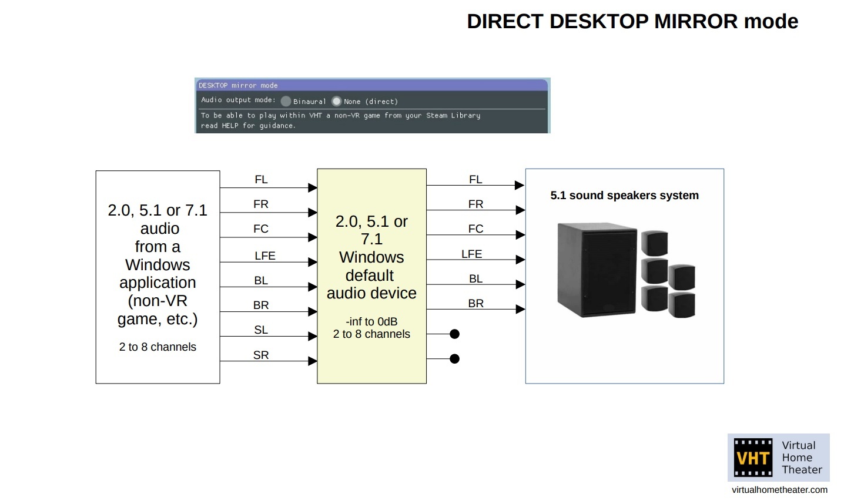This screenshot has height=504, width=844.
Task: Click the SL input channel label
Action: 261,330
